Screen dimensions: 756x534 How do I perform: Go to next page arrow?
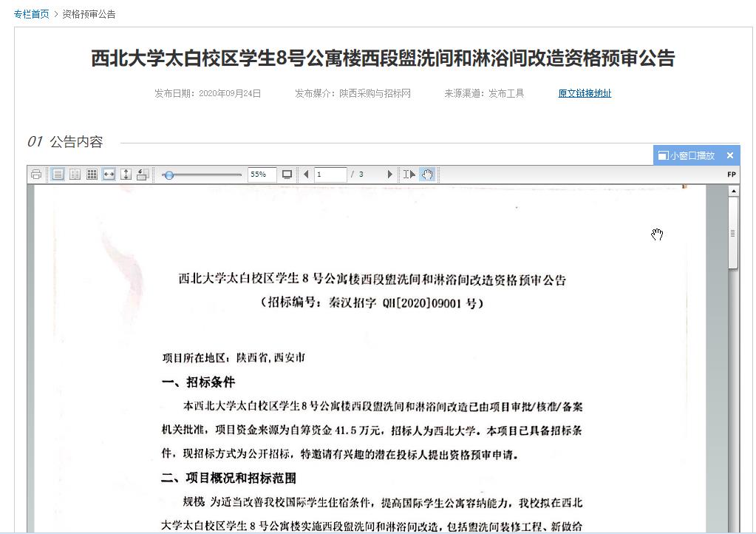point(389,175)
